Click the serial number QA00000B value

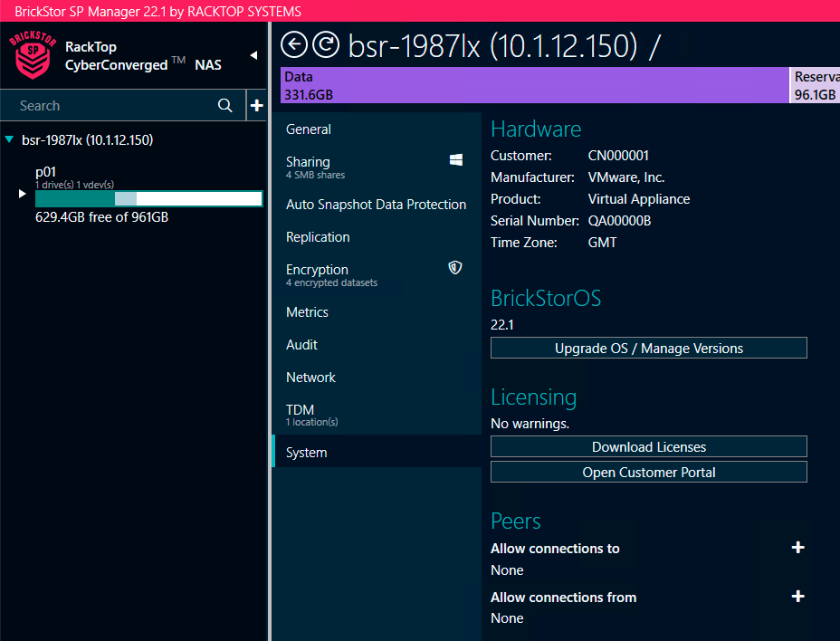click(x=619, y=221)
